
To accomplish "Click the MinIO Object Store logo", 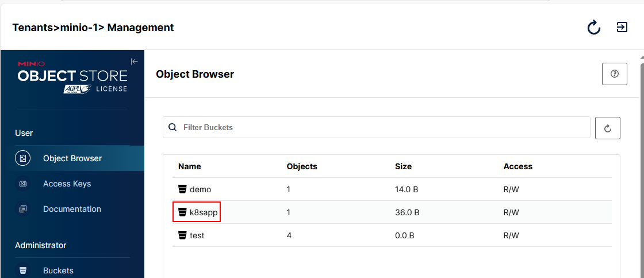I will pyautogui.click(x=72, y=77).
